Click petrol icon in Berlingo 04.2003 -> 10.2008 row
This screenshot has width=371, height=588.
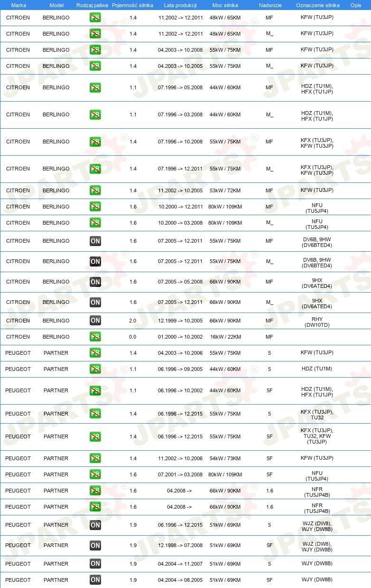(x=95, y=50)
